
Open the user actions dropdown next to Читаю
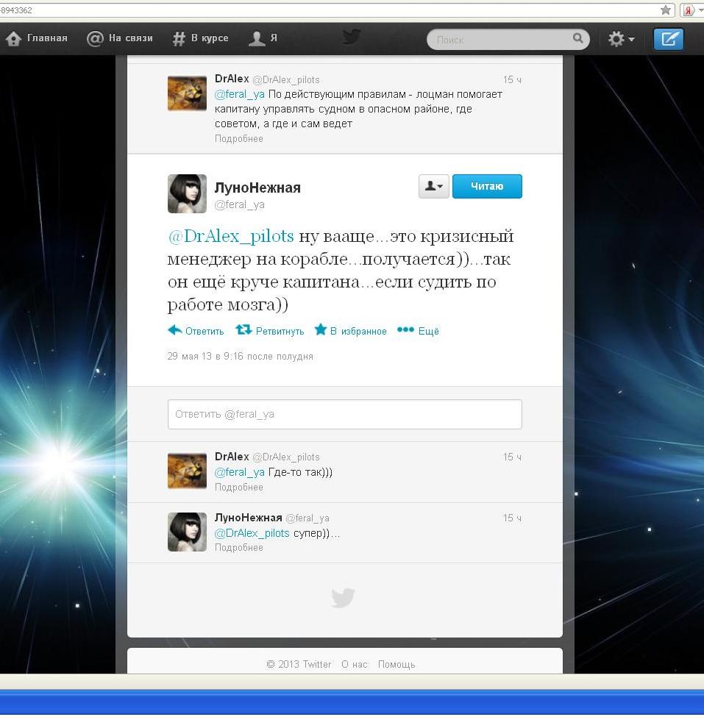click(x=433, y=187)
